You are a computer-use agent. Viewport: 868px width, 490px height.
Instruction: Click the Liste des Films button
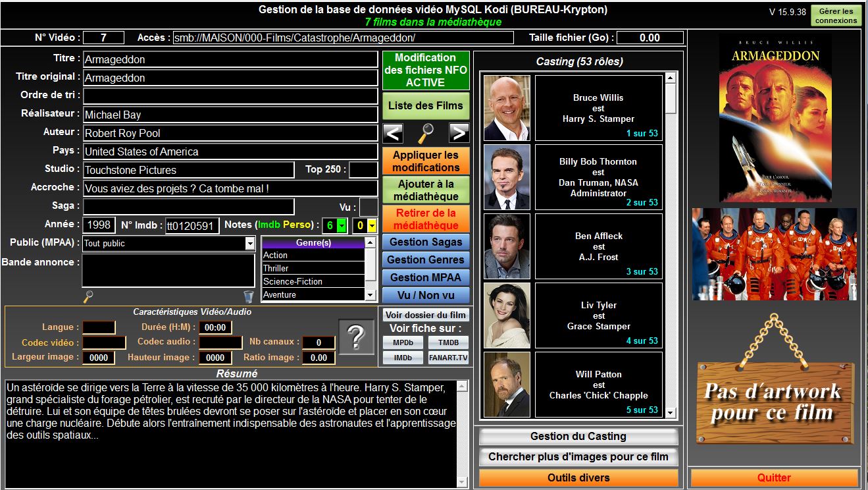pos(426,106)
